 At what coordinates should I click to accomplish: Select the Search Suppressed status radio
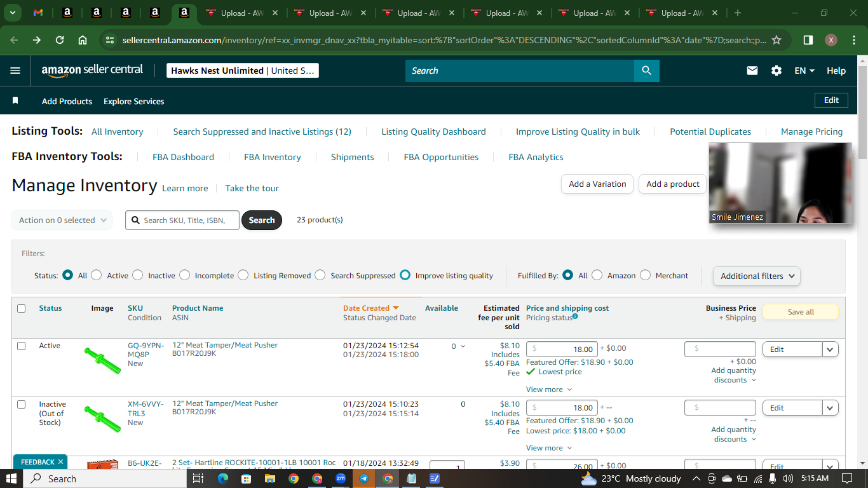coord(320,275)
